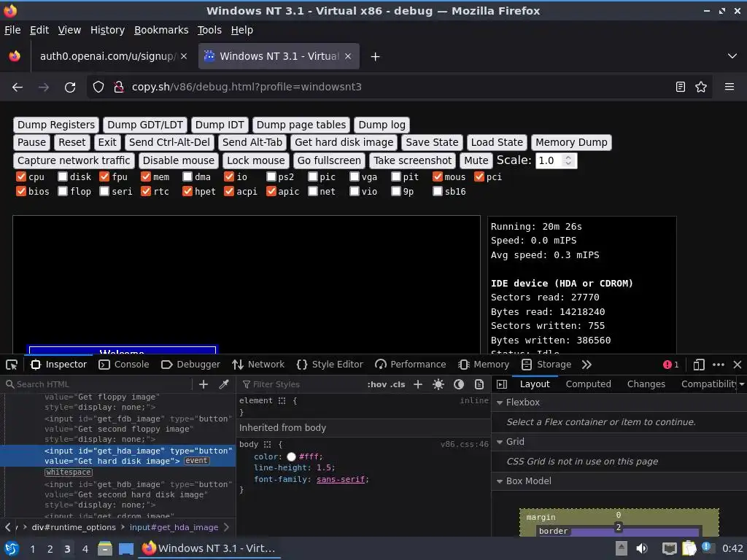Image resolution: width=747 pixels, height=560 pixels.
Task: Enable the vga logging checkbox
Action: coord(354,177)
